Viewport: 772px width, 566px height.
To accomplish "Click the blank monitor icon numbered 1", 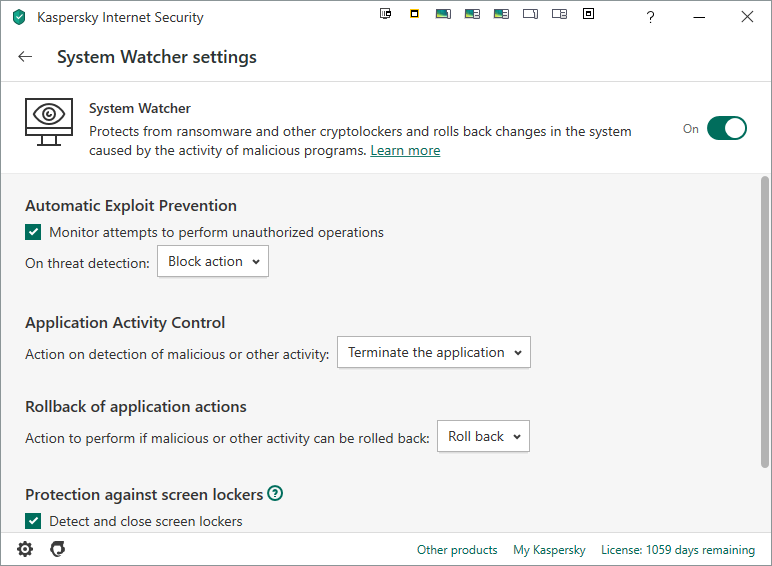I will (x=530, y=14).
